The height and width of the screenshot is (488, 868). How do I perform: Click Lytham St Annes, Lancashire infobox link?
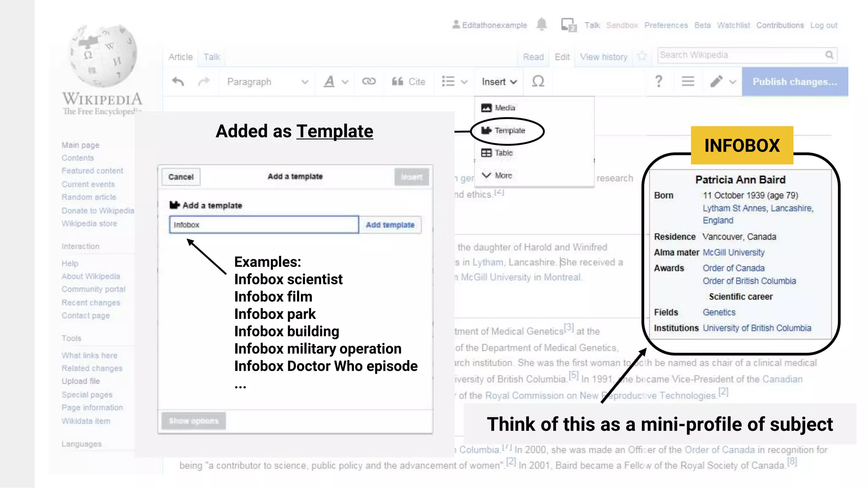click(758, 208)
